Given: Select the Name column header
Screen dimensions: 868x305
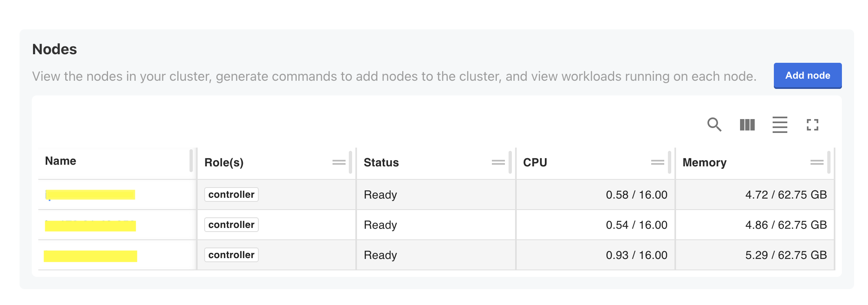Looking at the screenshot, I should (61, 161).
